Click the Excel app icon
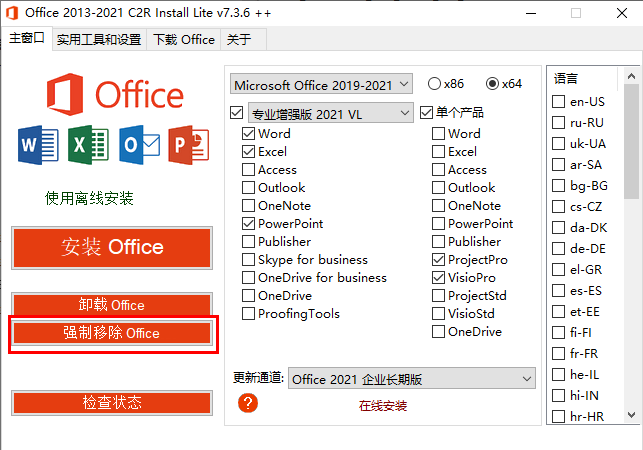 (x=87, y=146)
